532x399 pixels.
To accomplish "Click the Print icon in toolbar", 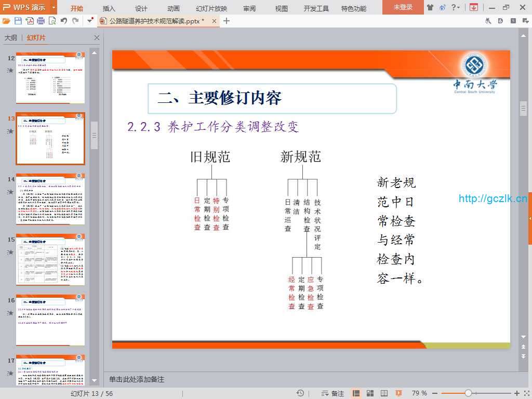I will (41, 21).
